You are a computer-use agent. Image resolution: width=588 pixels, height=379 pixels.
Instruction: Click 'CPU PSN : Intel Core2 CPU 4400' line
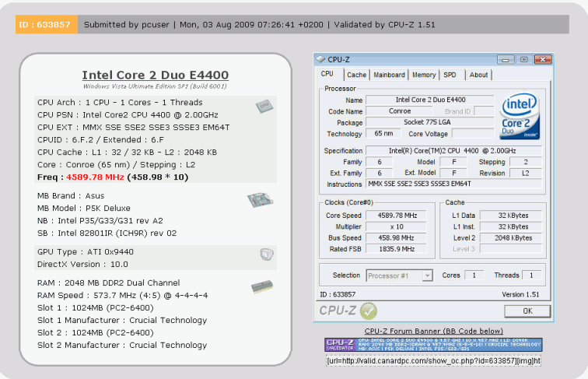click(128, 115)
